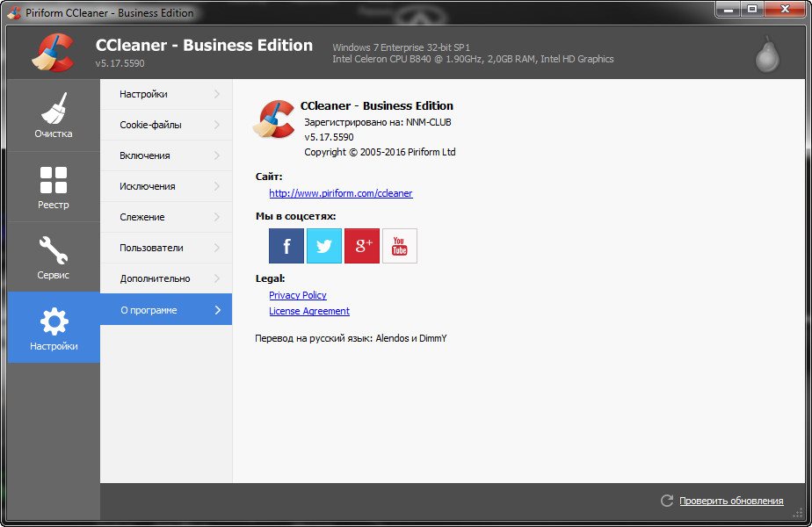The height and width of the screenshot is (527, 812).
Task: Click the resize grip at window corner
Action: click(798, 513)
